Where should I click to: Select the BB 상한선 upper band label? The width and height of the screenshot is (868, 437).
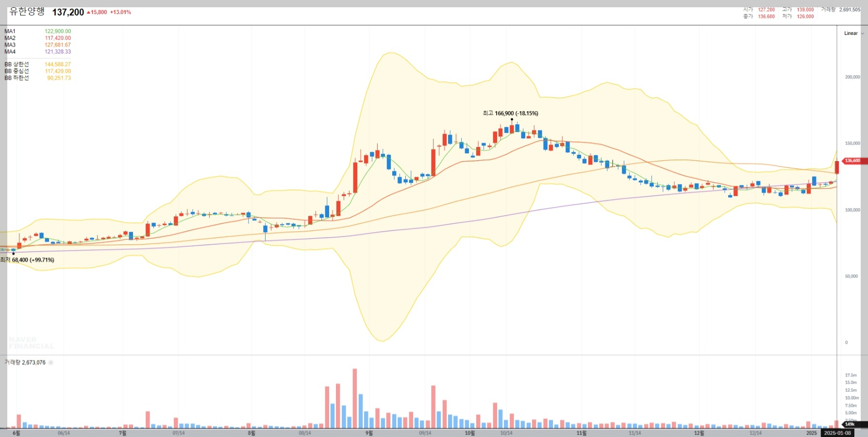point(17,64)
